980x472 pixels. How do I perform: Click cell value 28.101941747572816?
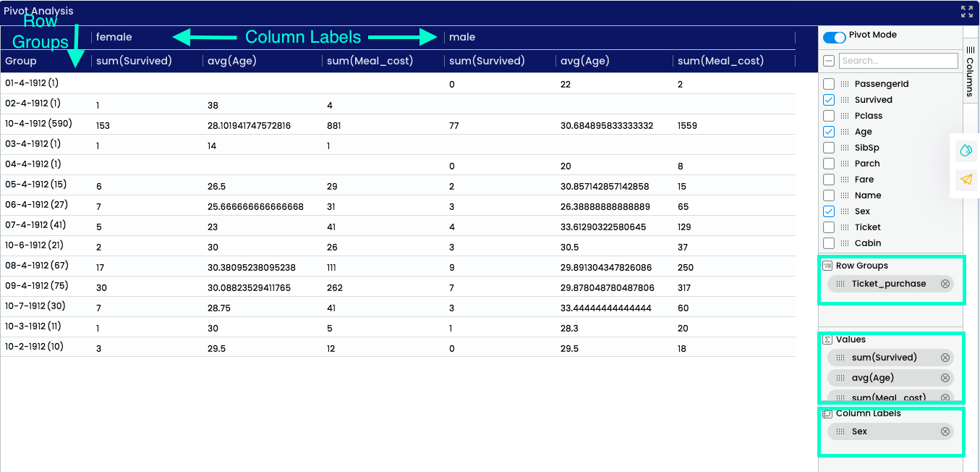[249, 126]
